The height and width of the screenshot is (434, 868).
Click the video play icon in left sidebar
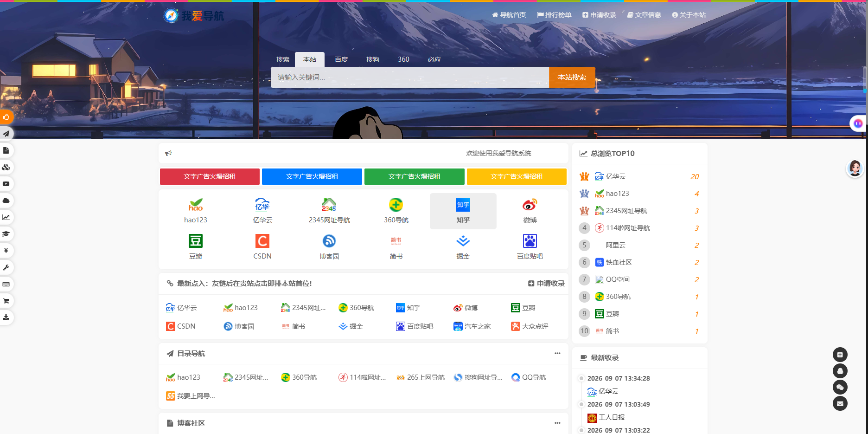click(6, 184)
